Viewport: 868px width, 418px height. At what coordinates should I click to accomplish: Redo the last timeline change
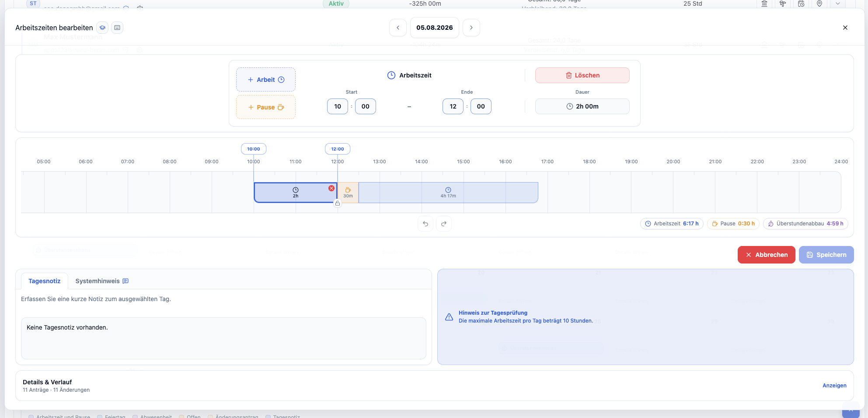444,224
